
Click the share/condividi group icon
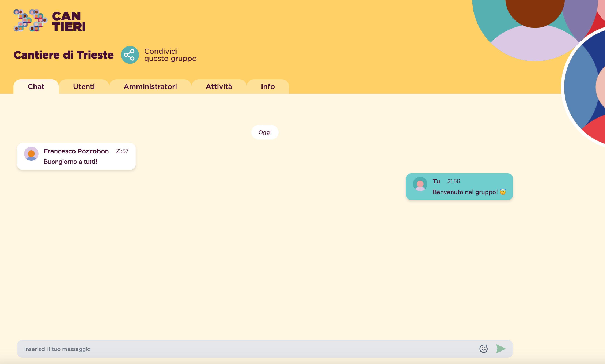point(130,55)
